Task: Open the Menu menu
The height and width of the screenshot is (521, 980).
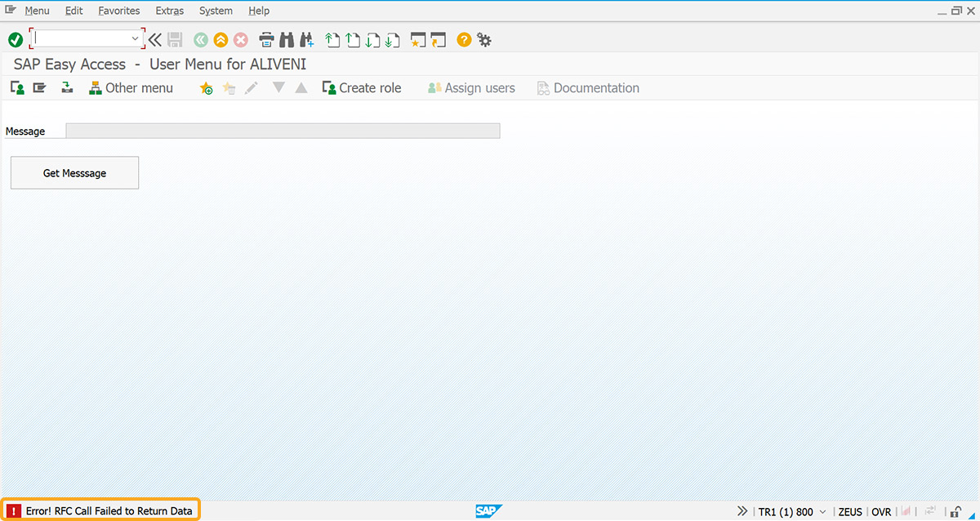Action: point(37,11)
